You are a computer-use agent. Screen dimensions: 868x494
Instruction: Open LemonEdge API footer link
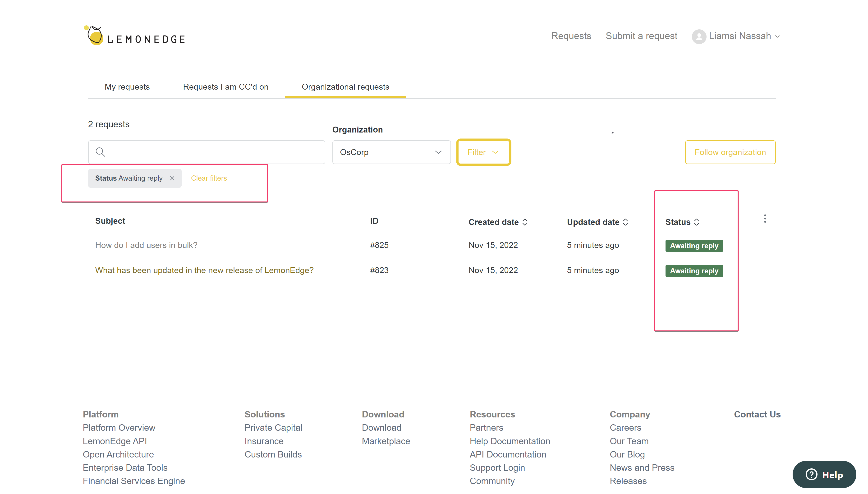pos(115,441)
